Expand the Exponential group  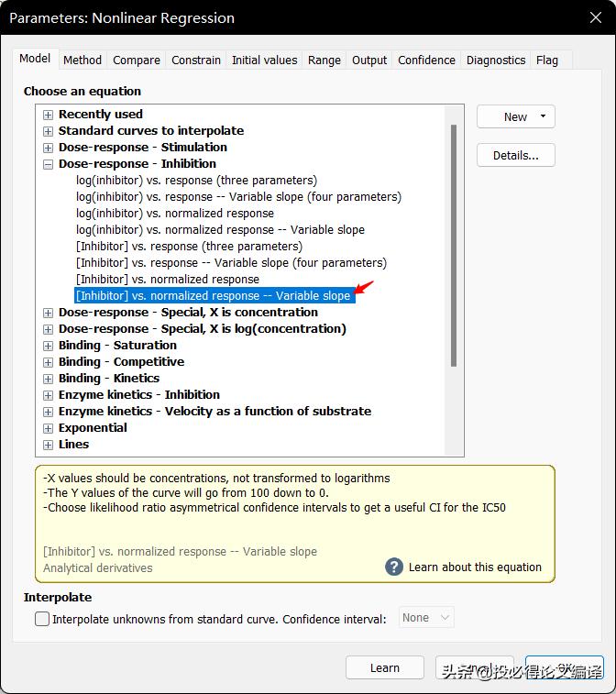[48, 428]
